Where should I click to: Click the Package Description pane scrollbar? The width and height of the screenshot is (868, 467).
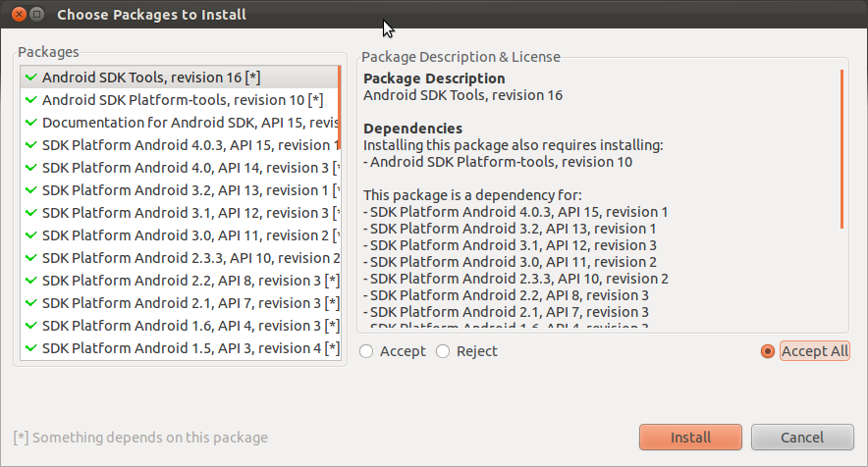click(842, 149)
